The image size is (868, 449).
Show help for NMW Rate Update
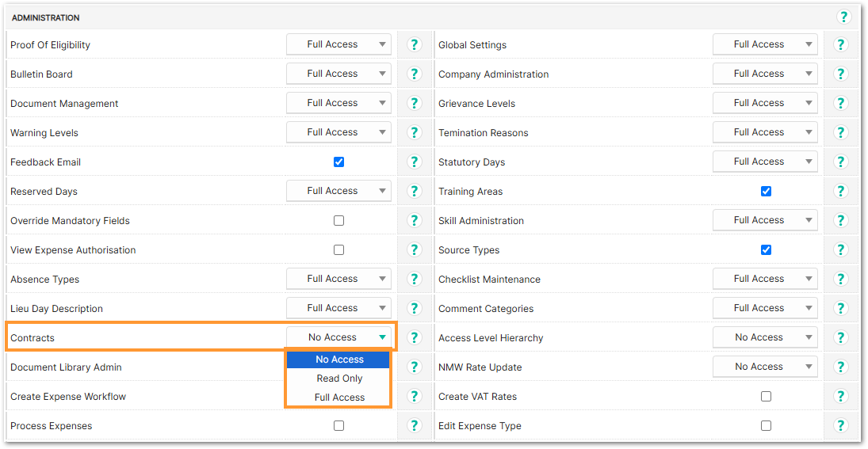841,367
